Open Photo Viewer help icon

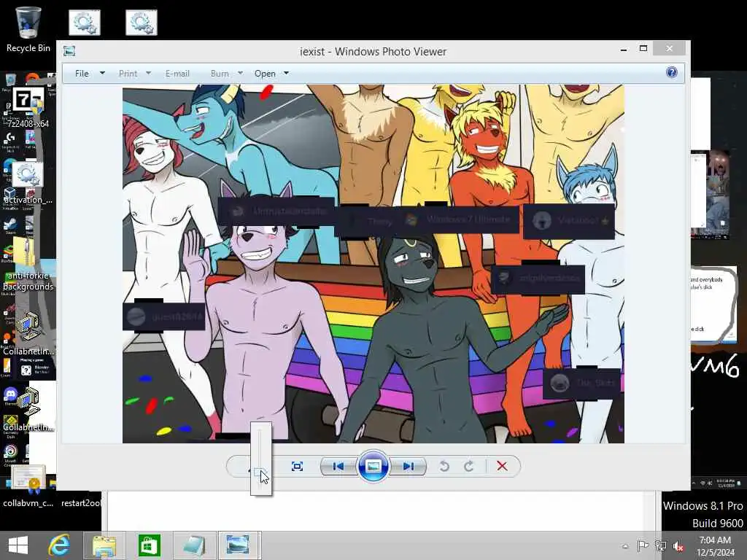[x=671, y=72]
